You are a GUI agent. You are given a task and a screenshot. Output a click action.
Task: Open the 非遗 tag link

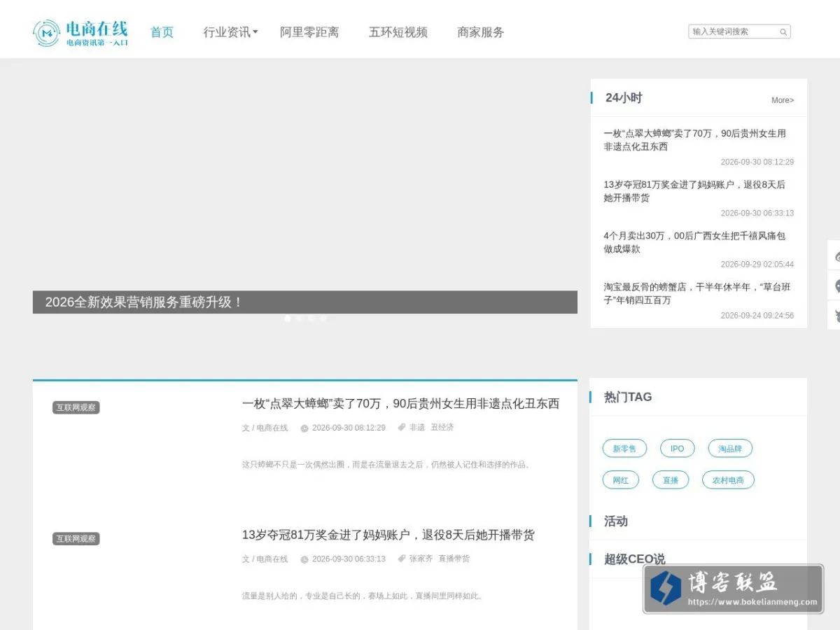pos(417,428)
